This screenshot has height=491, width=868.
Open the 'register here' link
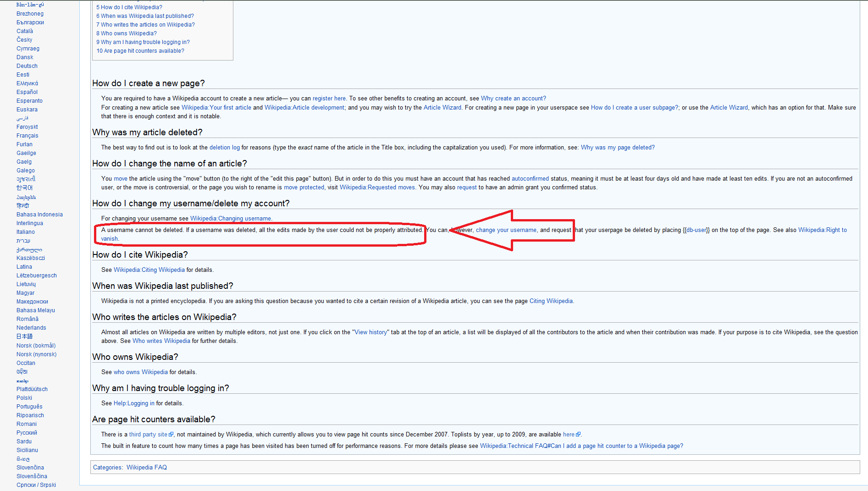click(329, 99)
